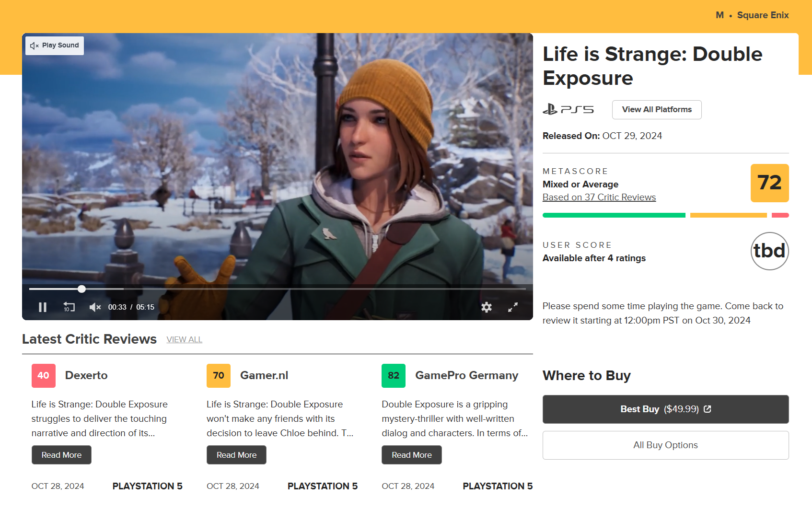Read More of GamePro Germany review
Viewport: 812px width, 521px height.
(412, 455)
